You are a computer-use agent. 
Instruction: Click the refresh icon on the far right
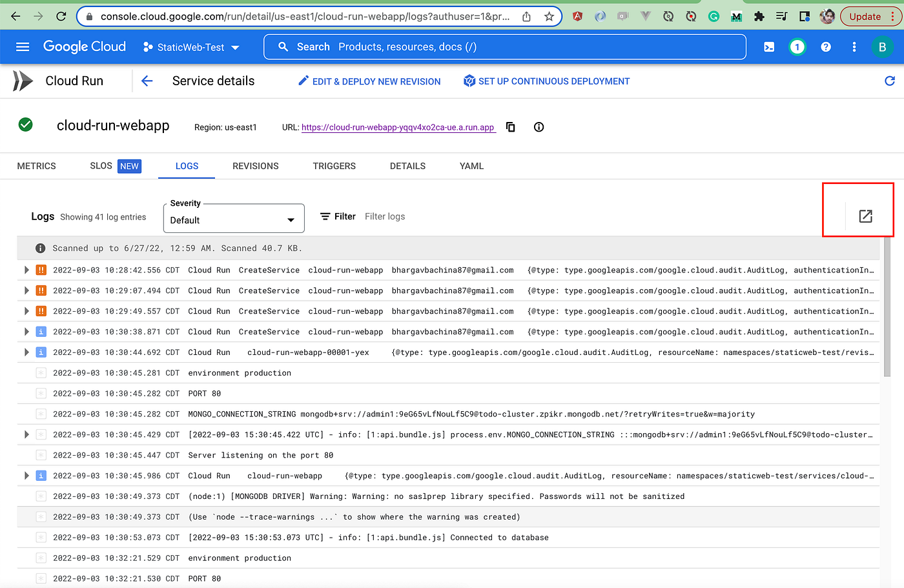point(890,81)
